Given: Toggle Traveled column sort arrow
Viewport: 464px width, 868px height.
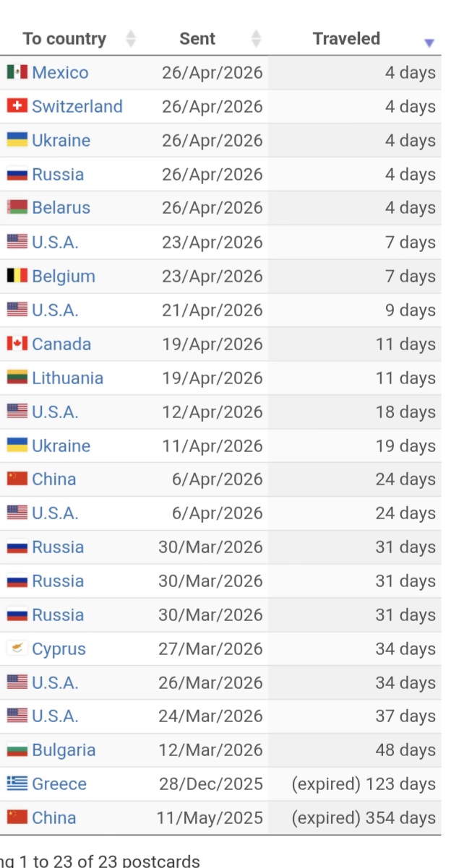Looking at the screenshot, I should pyautogui.click(x=429, y=43).
